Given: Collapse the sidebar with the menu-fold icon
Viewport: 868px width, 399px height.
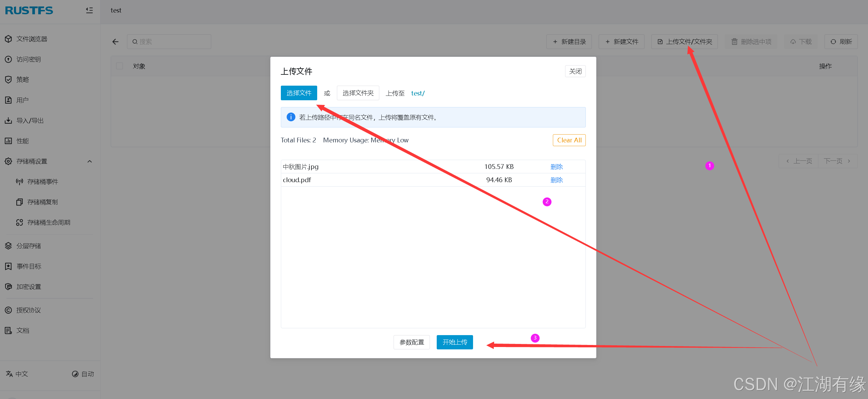Looking at the screenshot, I should 89,10.
